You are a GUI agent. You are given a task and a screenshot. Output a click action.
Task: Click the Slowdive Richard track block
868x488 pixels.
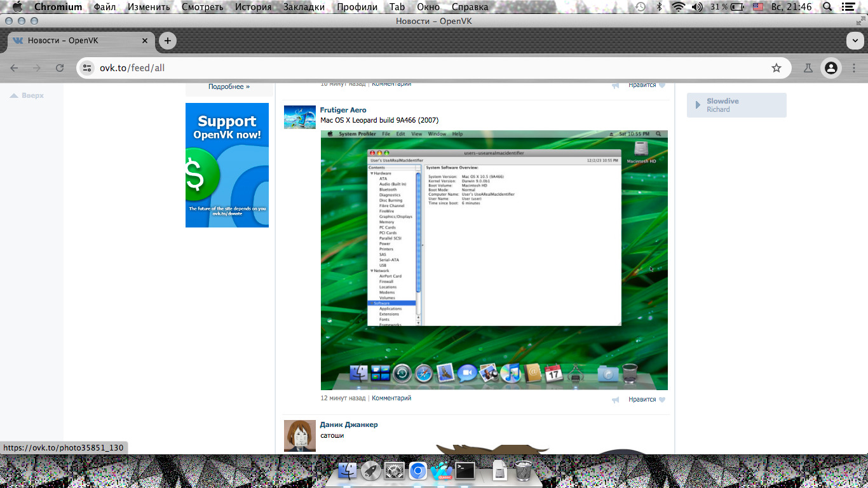[x=736, y=105]
